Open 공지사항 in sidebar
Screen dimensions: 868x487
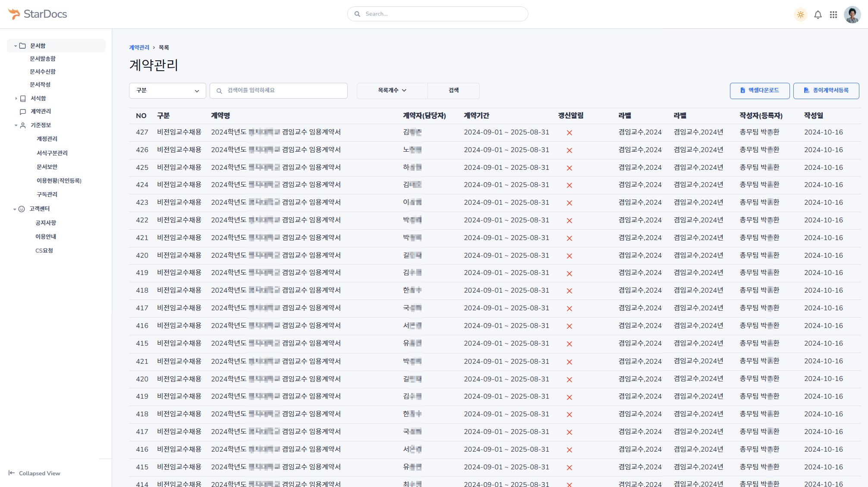coord(46,223)
